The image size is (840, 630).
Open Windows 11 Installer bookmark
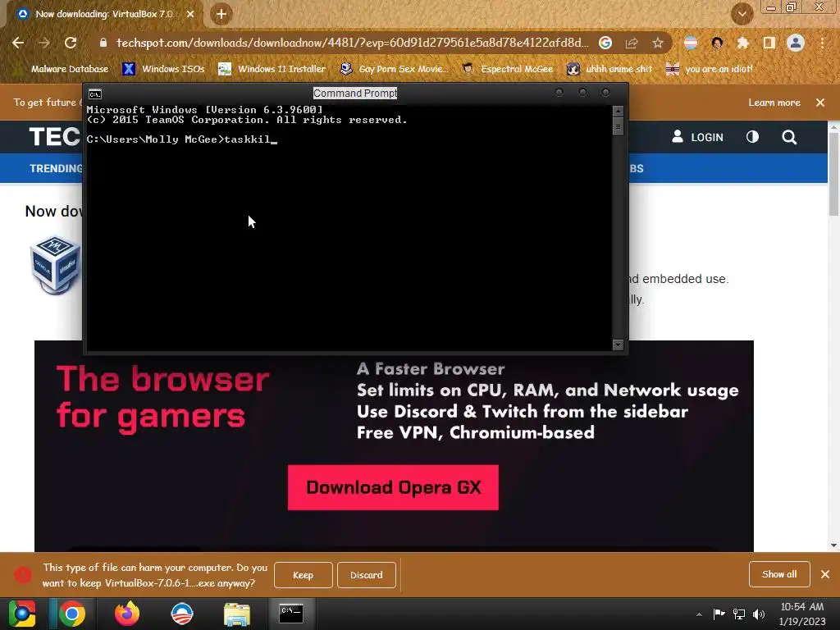pos(272,69)
